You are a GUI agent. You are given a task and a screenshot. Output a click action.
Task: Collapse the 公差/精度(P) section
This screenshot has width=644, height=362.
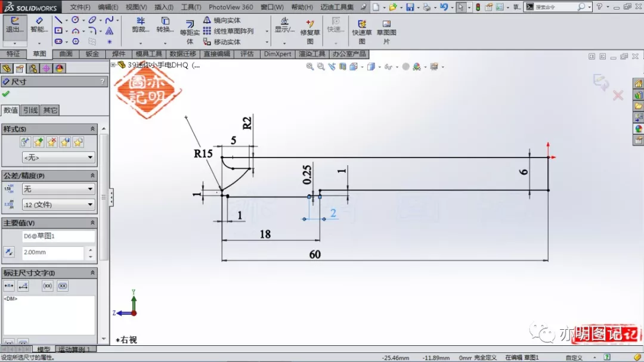tap(92, 175)
